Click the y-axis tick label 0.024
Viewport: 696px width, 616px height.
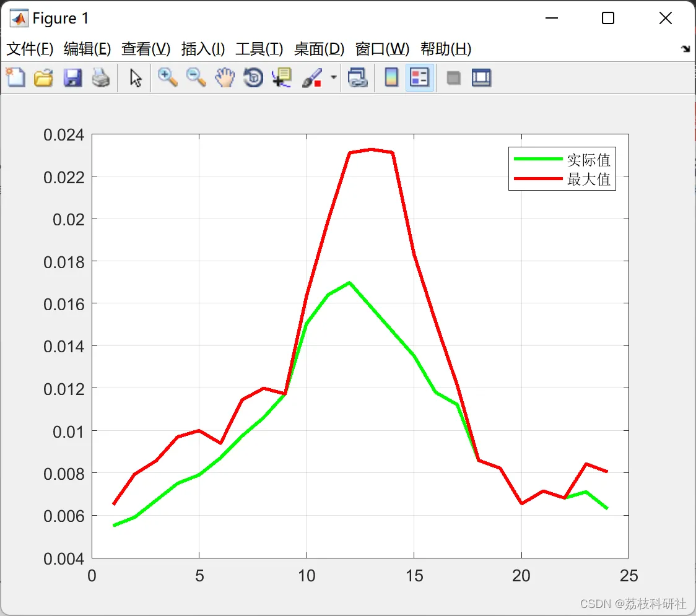tap(64, 135)
